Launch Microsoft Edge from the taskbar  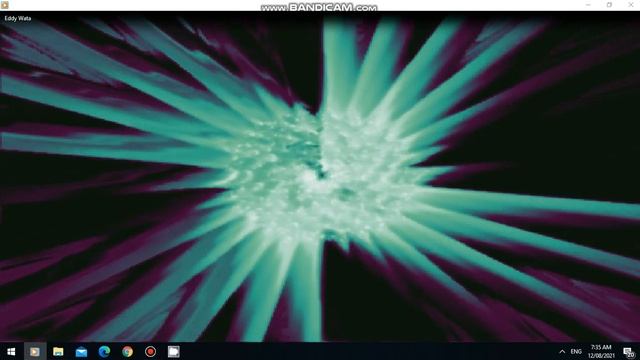104,351
